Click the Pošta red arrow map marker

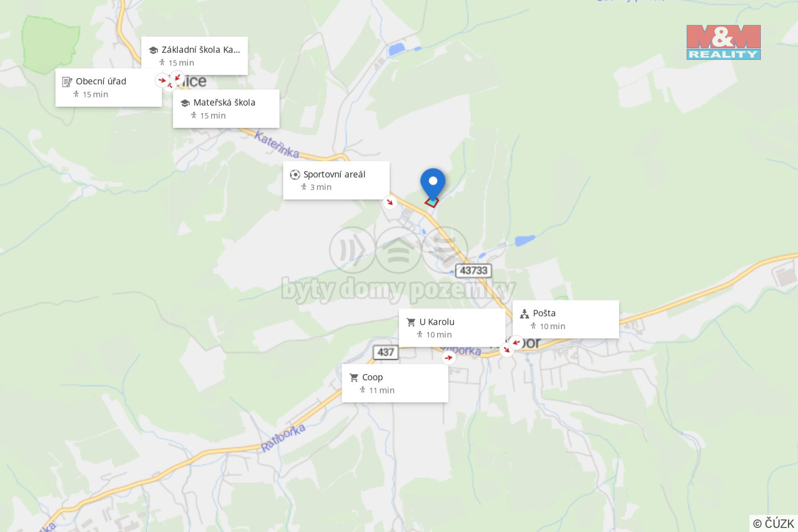[x=516, y=342]
